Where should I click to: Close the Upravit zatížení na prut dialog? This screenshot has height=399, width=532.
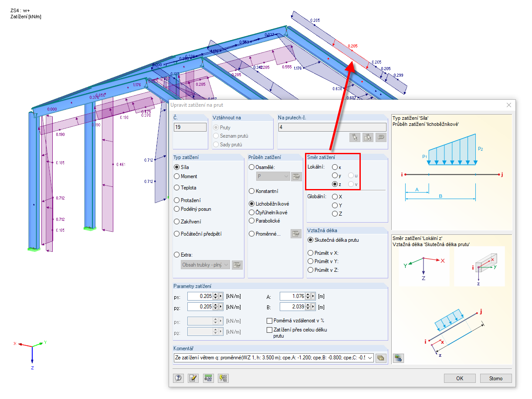pyautogui.click(x=508, y=105)
